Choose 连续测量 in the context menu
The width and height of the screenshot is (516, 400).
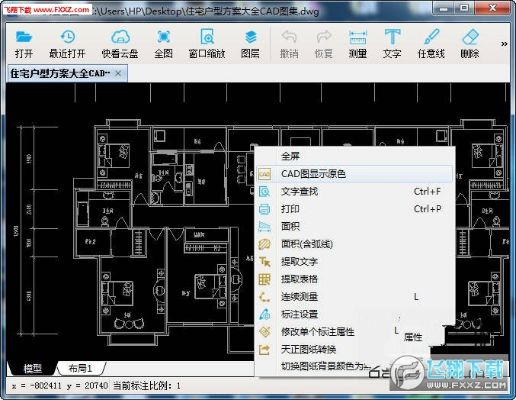[355, 297]
